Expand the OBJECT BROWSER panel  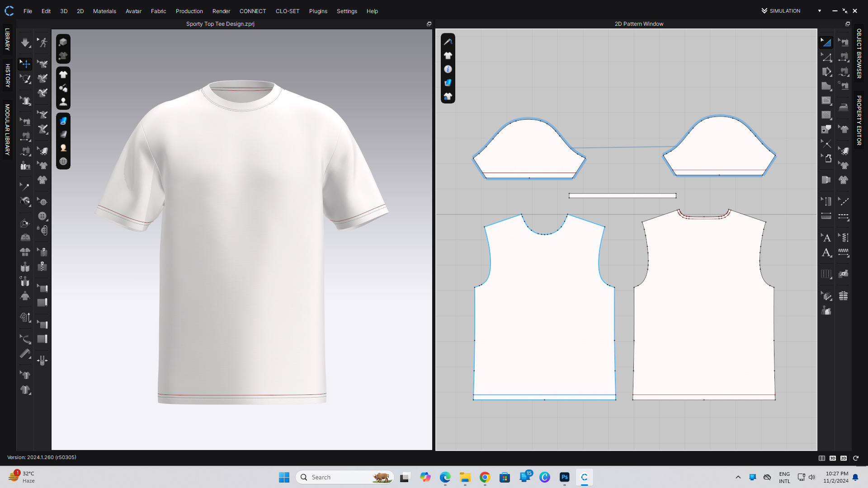859,53
